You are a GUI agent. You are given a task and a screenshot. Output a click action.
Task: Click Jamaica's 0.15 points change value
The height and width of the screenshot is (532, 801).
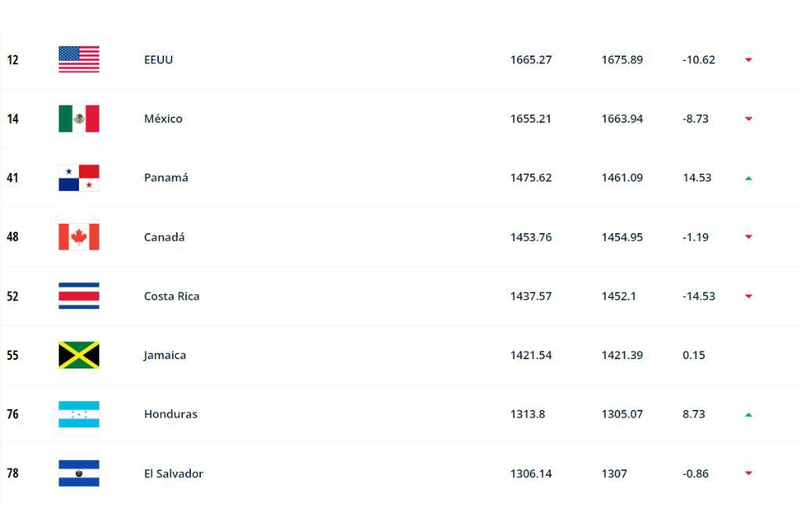(694, 355)
